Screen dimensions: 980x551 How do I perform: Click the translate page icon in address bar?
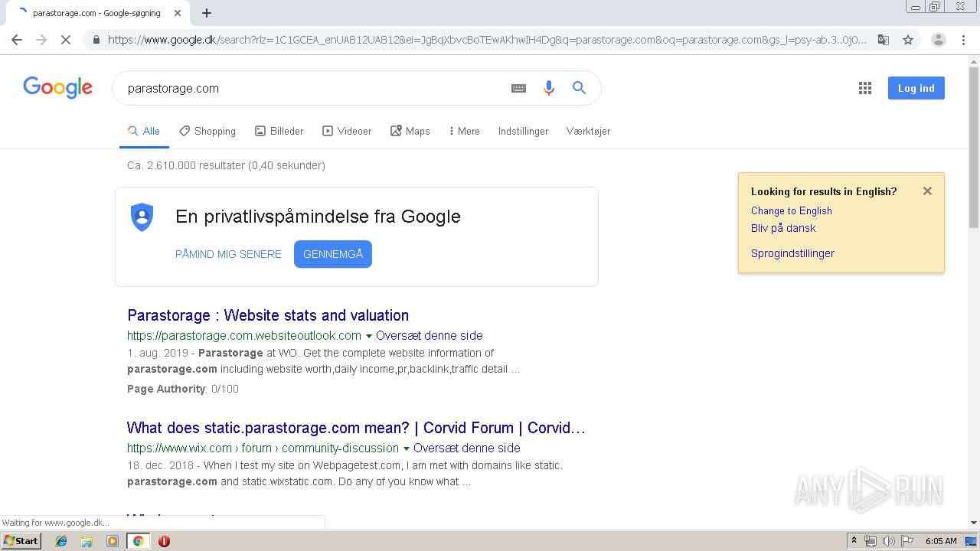pyautogui.click(x=883, y=40)
